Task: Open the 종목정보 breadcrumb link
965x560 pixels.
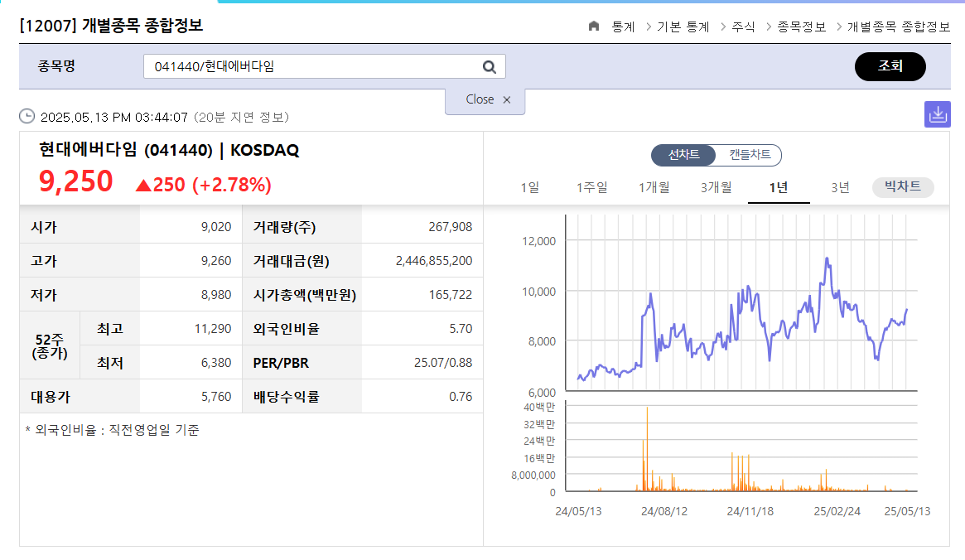Action: click(x=801, y=26)
